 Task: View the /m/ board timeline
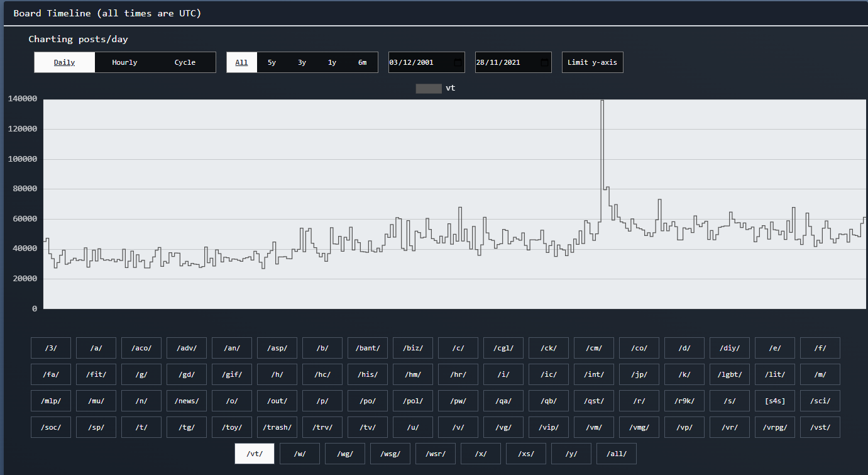pos(820,374)
